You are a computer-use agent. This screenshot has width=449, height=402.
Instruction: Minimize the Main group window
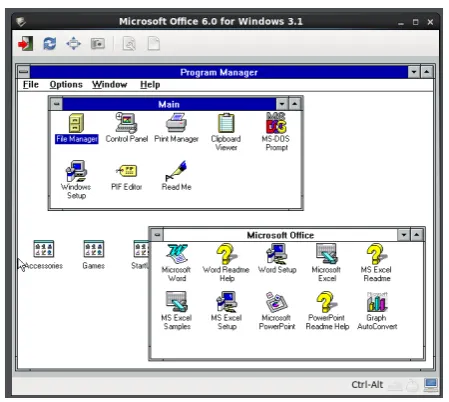pos(282,104)
